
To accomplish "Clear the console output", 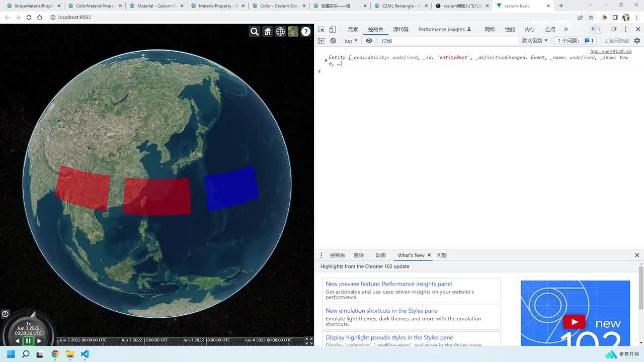I will [333, 41].
